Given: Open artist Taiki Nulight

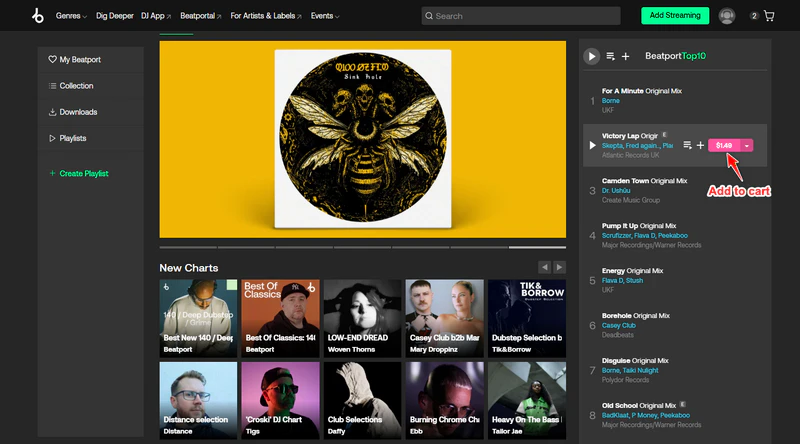Looking at the screenshot, I should pos(640,370).
